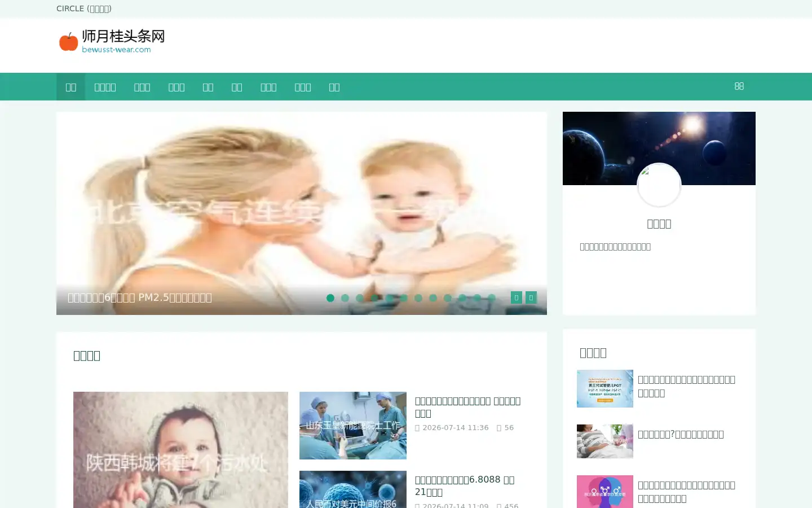
Task: Select the sixth carousel indicator dot
Action: 404,298
